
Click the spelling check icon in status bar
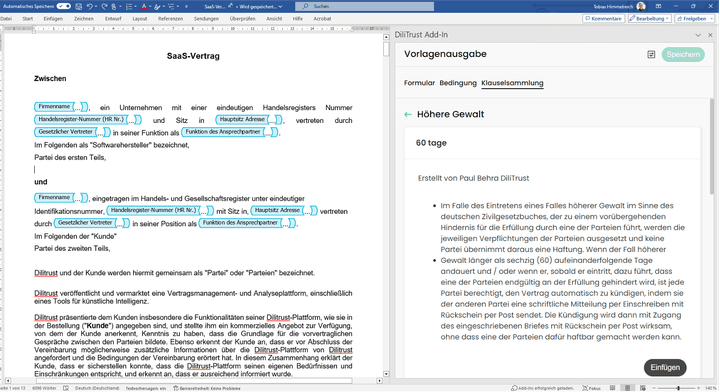(66, 388)
